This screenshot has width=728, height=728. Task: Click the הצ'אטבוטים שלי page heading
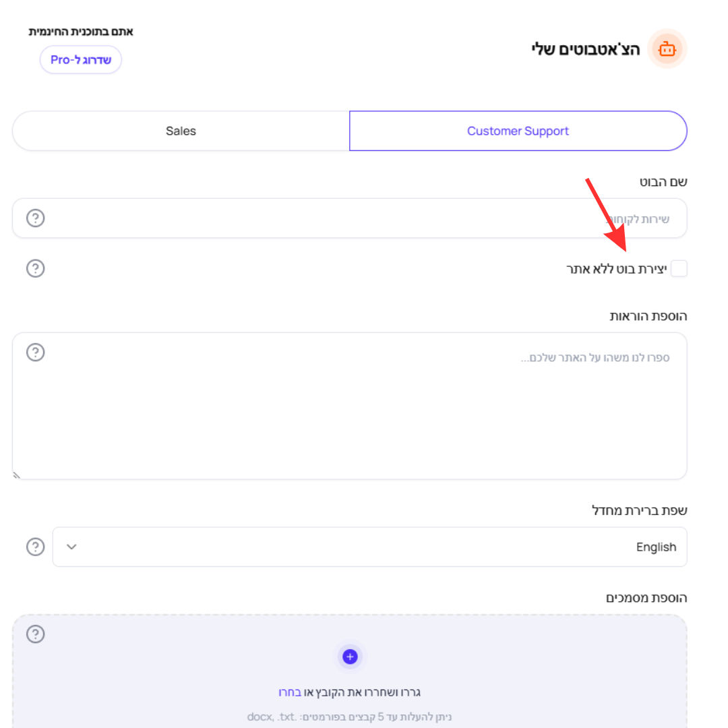click(586, 49)
